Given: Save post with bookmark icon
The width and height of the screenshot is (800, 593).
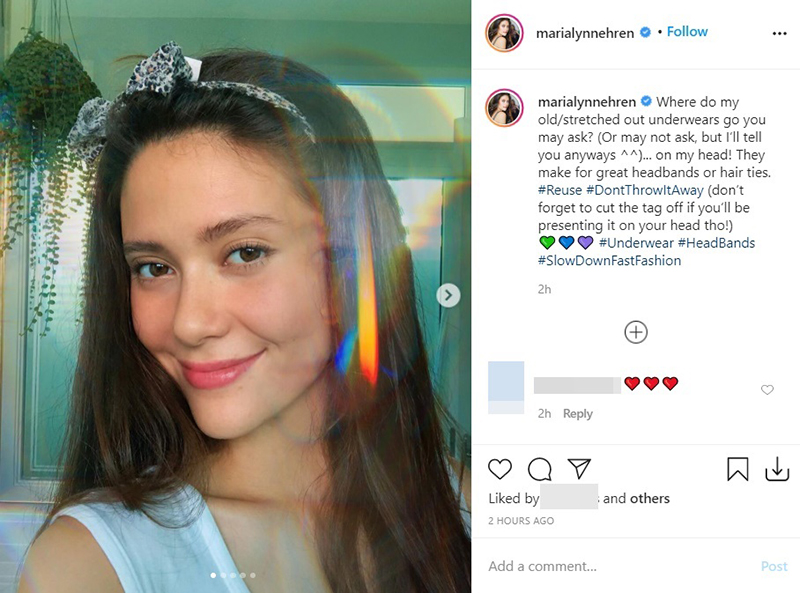Looking at the screenshot, I should 738,469.
